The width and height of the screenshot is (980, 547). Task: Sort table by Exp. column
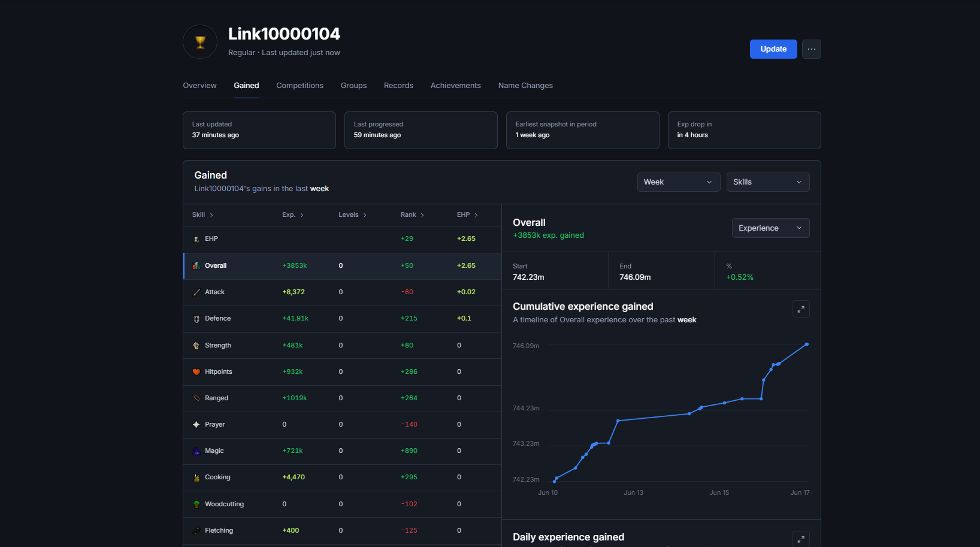point(293,215)
